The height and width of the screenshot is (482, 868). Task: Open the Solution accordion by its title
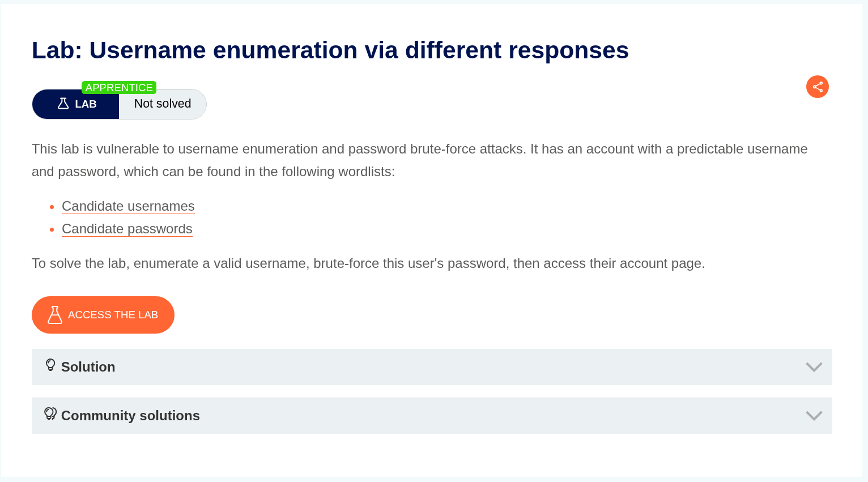pyautogui.click(x=88, y=367)
